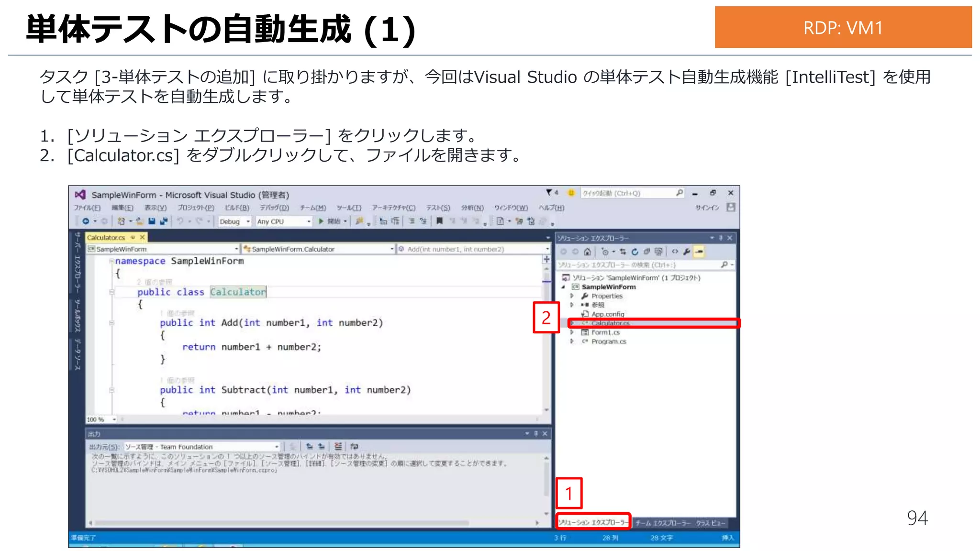
Task: Open the ツールボックス side tab
Action: [x=78, y=315]
